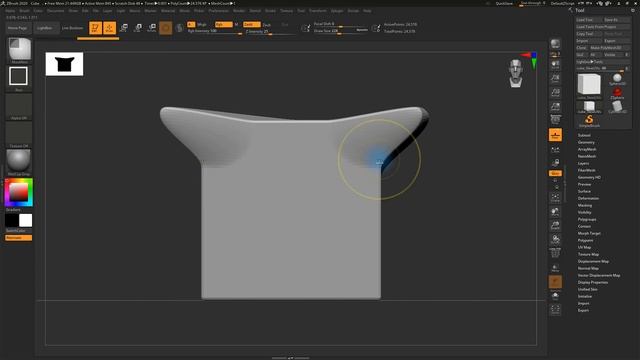Open the Alpha Off selector
Viewport: 640px width, 360px height.
(19, 106)
